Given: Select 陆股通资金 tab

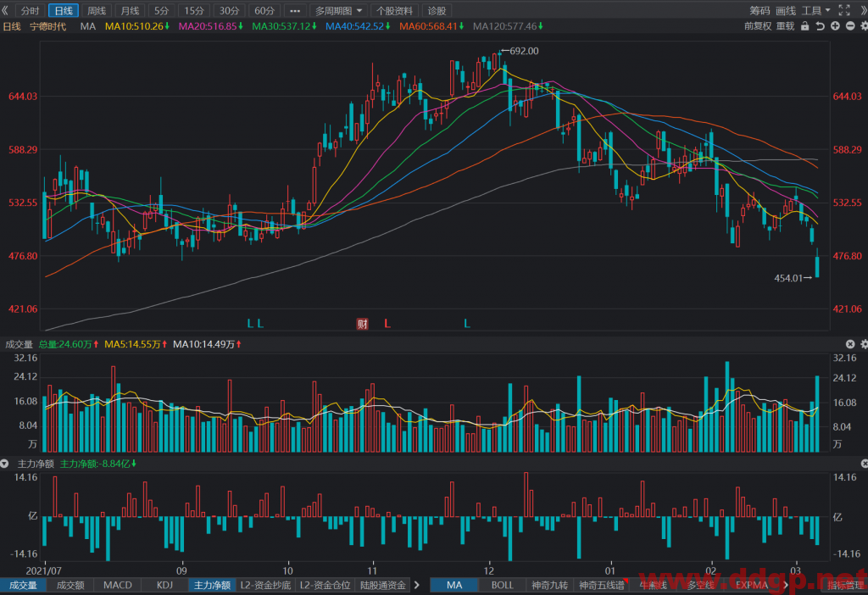Looking at the screenshot, I should tap(382, 585).
